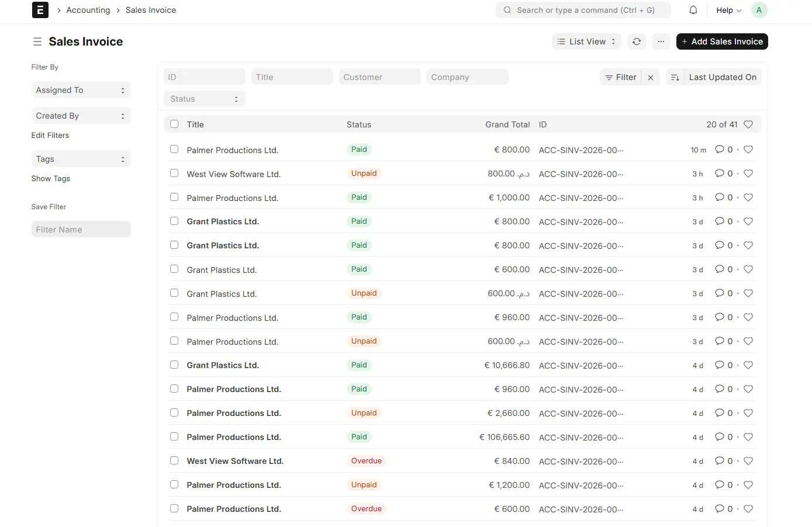The height and width of the screenshot is (527, 812).
Task: Focus the Customer filter field
Action: pos(379,77)
